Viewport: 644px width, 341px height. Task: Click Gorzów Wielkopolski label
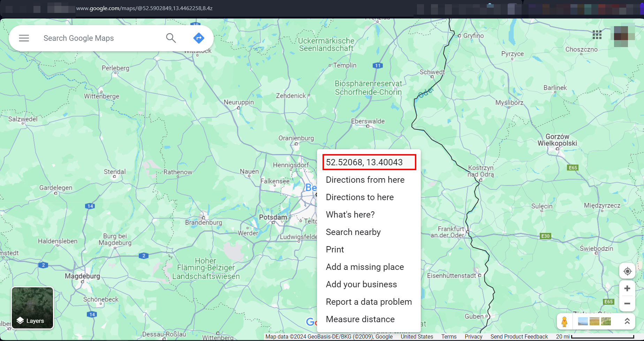[557, 140]
